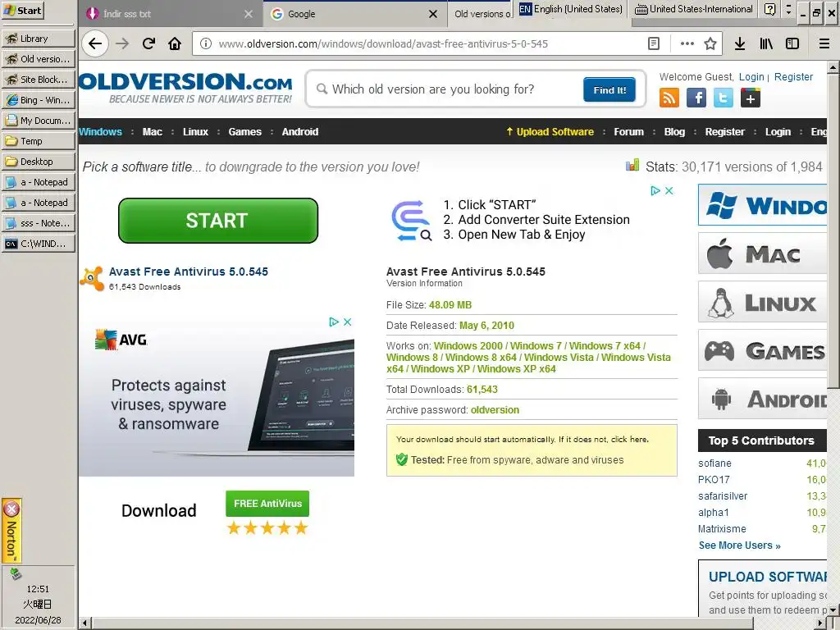Click the Find It! search button
The height and width of the screenshot is (630, 840).
coord(609,90)
